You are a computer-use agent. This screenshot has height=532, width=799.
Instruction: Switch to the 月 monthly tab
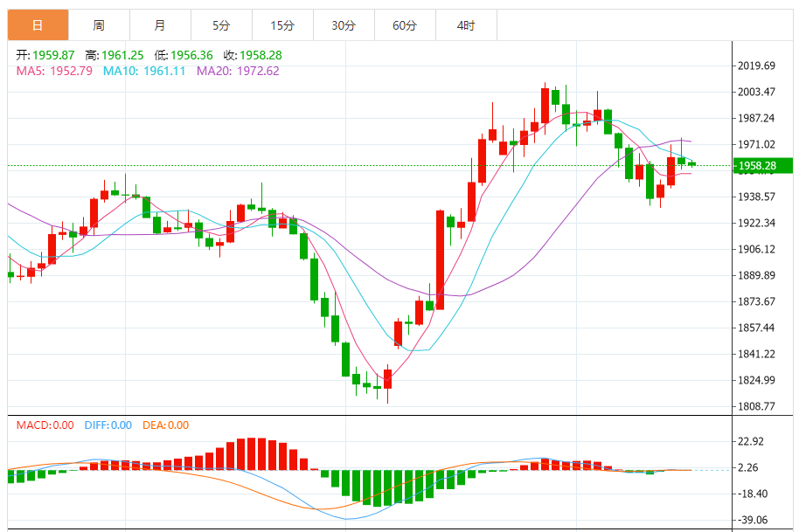pyautogui.click(x=160, y=25)
